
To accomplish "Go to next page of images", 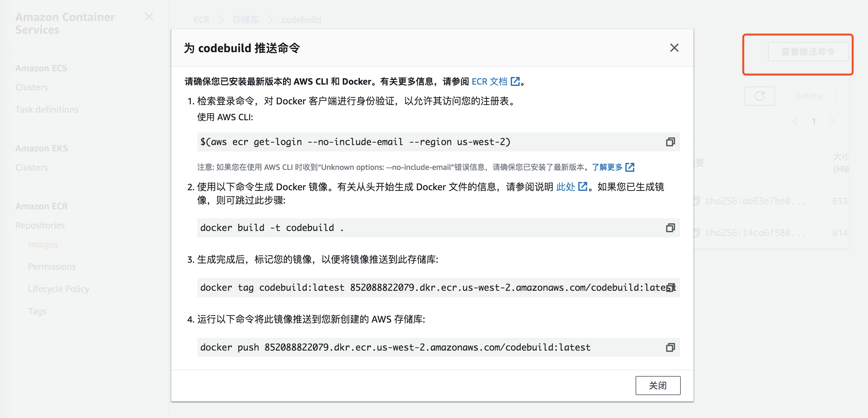I will tap(833, 122).
